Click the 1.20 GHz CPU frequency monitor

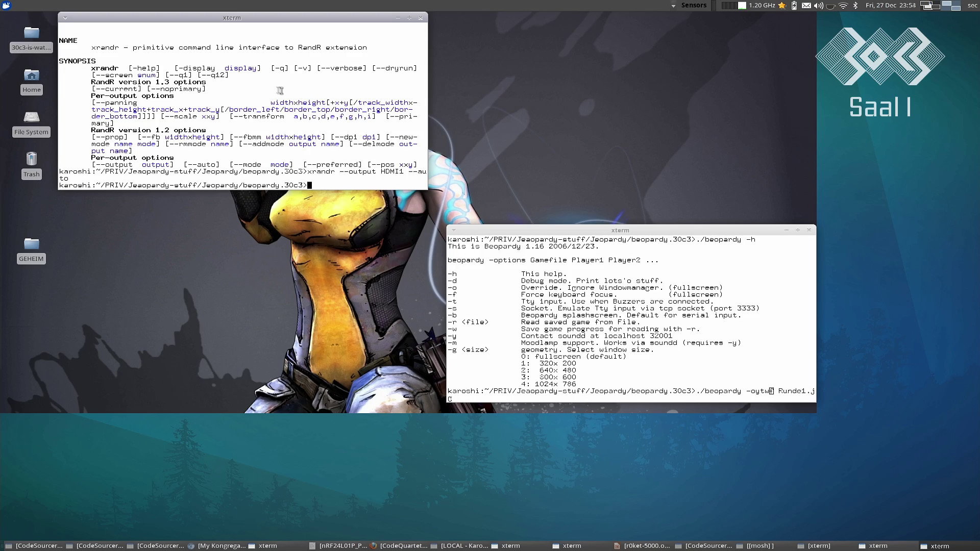point(762,5)
